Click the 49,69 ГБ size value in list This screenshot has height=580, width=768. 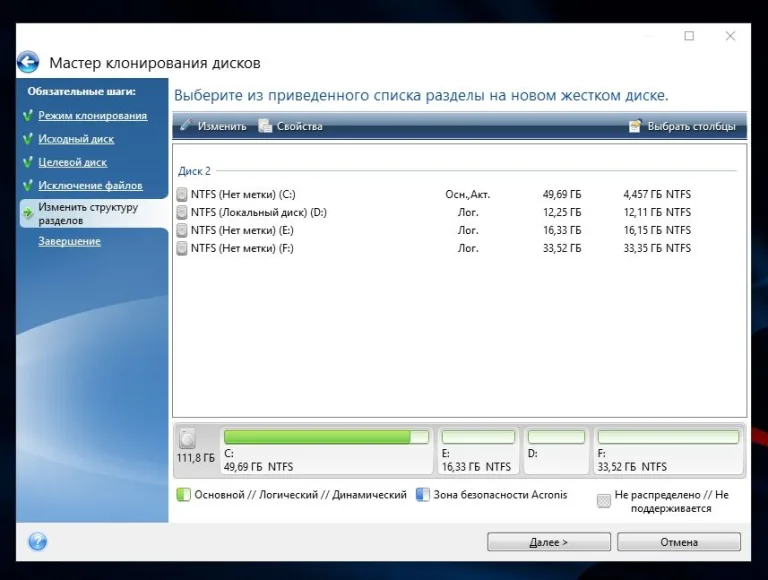(562, 194)
